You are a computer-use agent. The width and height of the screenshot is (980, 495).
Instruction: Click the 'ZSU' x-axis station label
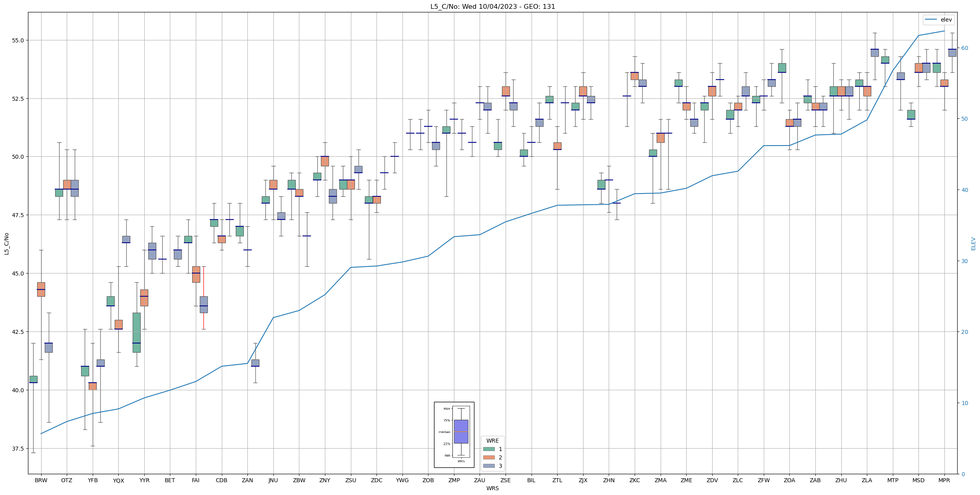click(351, 480)
